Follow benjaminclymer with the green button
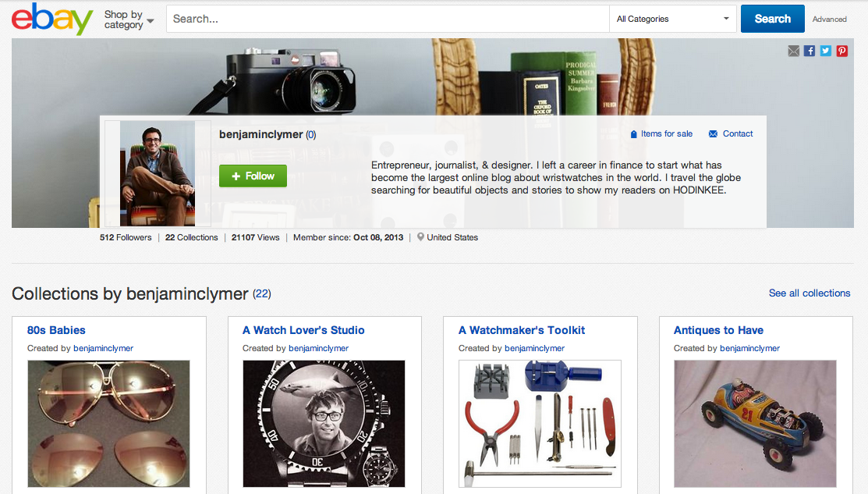Viewport: 868px width, 494px height. [x=253, y=176]
